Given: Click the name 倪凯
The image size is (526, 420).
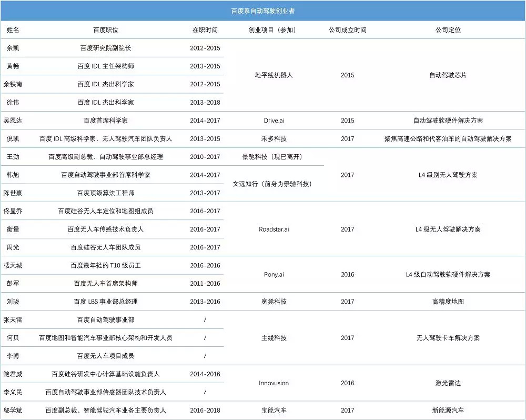Looking at the screenshot, I should [x=13, y=138].
